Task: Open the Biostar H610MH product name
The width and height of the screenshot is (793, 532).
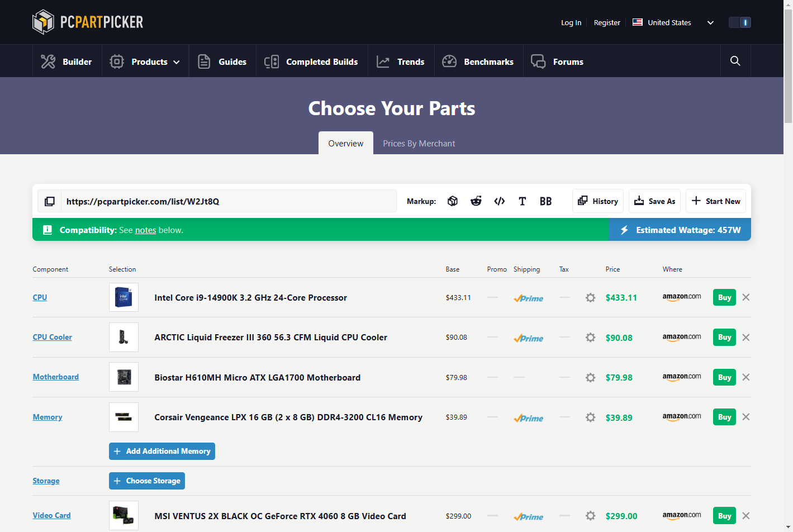Action: click(x=257, y=378)
